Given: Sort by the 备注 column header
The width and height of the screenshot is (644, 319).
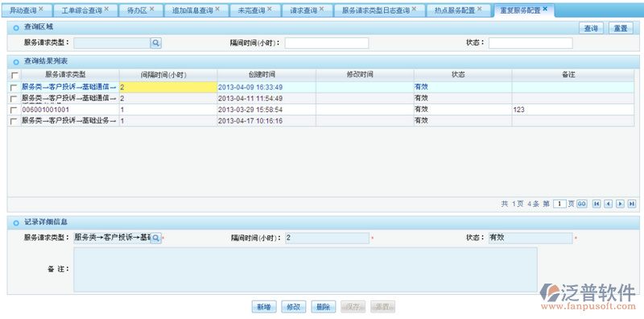Looking at the screenshot, I should (x=573, y=75).
